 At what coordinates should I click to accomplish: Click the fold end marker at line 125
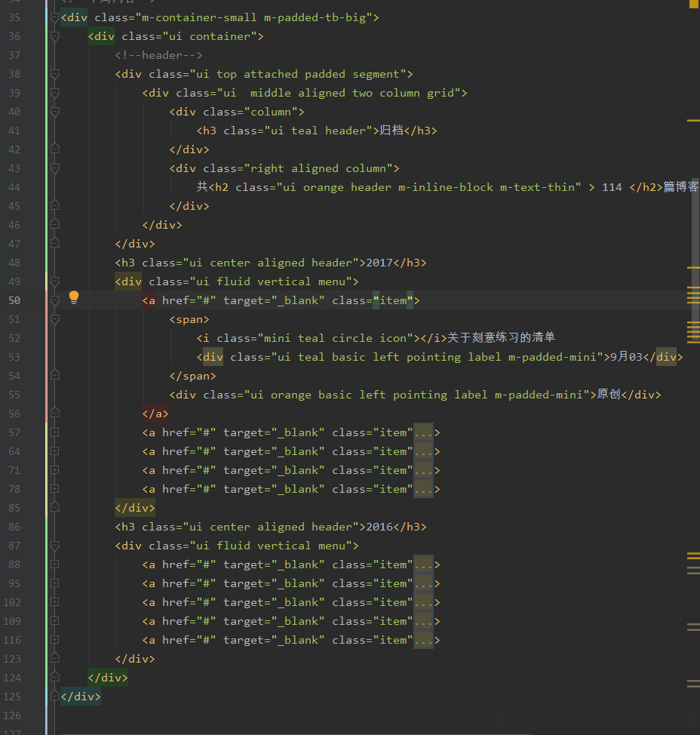click(55, 696)
